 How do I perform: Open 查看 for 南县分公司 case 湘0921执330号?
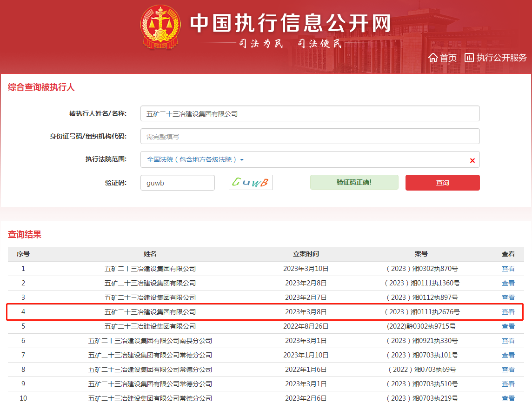click(508, 341)
